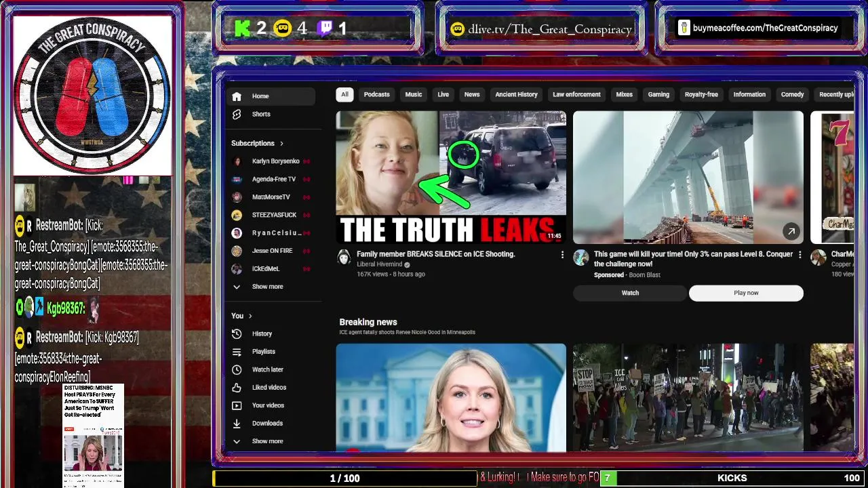Click the Twitch logo in viewer counter
The image size is (868, 488).
point(325,28)
